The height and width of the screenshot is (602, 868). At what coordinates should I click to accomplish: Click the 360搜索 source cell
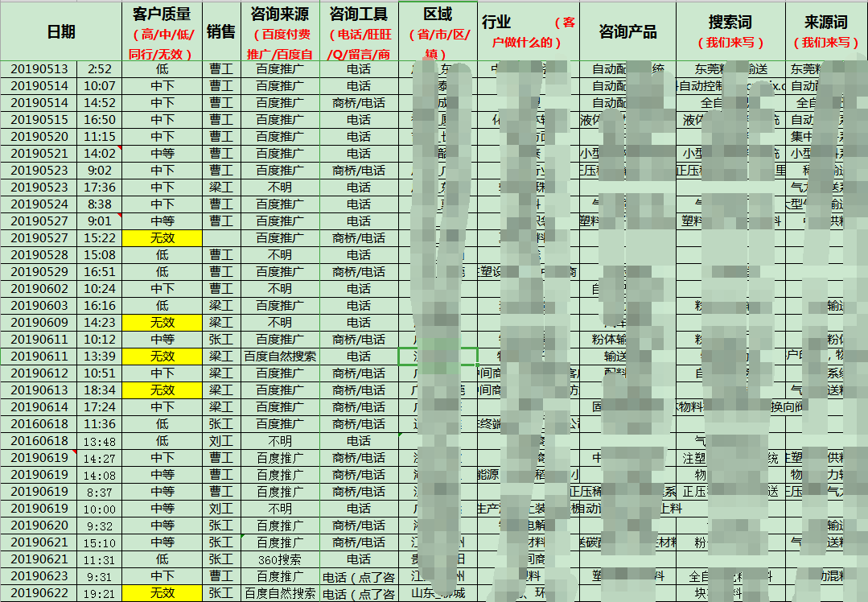coord(280,559)
